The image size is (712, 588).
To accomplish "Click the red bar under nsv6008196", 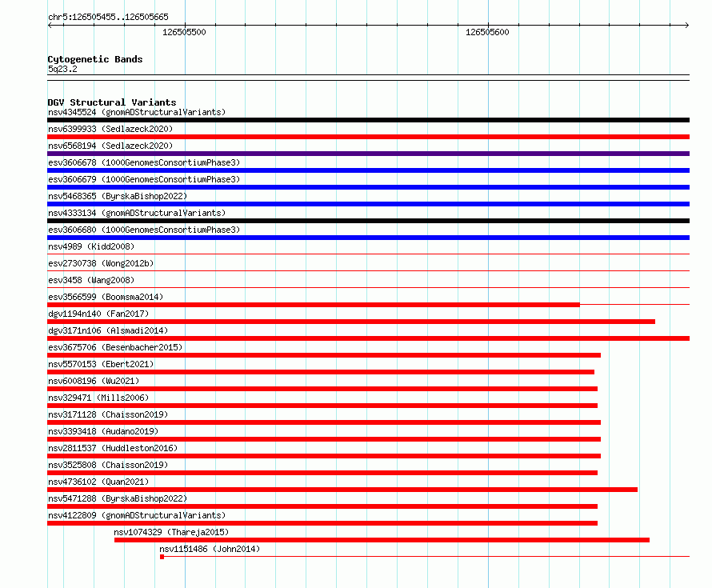I will (322, 389).
